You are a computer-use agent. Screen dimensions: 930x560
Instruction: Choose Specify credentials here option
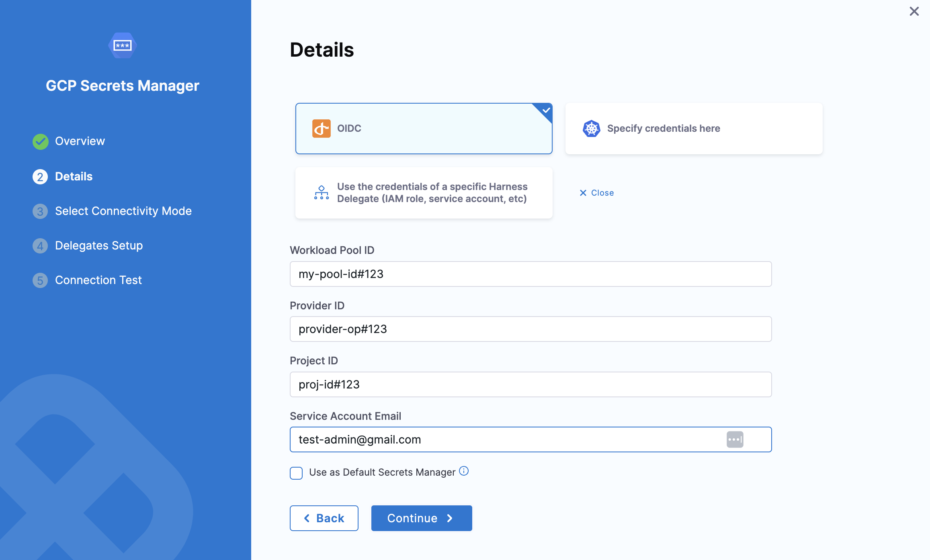[x=693, y=129]
